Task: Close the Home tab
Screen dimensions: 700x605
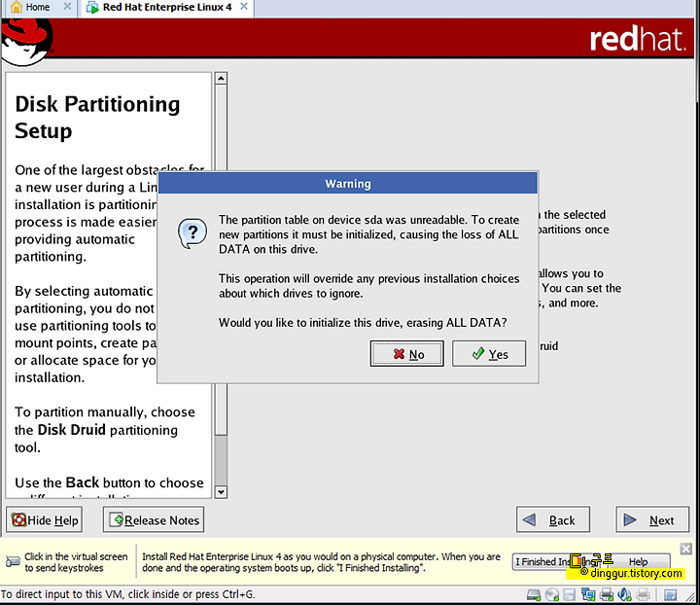Action: pyautogui.click(x=67, y=7)
